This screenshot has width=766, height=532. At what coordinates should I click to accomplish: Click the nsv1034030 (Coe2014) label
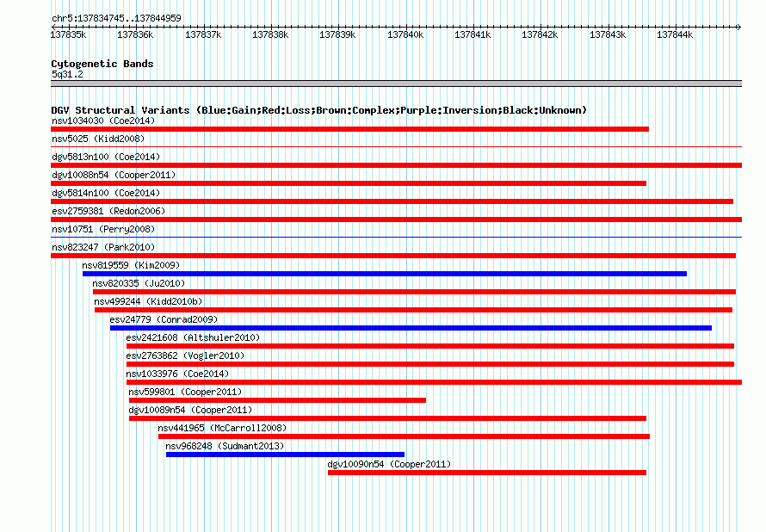click(x=103, y=121)
